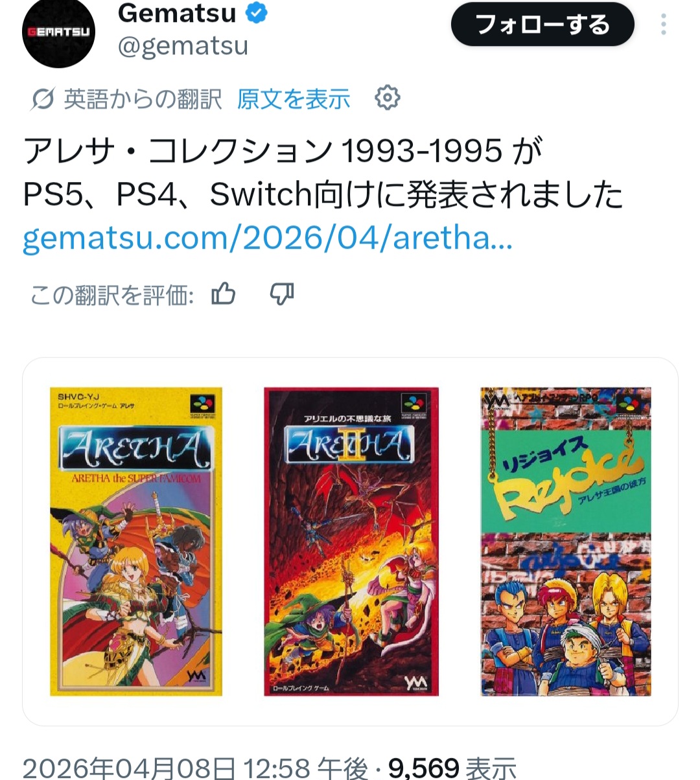Show original text via 原文を表示
The width and height of the screenshot is (700, 780).
pos(294,98)
